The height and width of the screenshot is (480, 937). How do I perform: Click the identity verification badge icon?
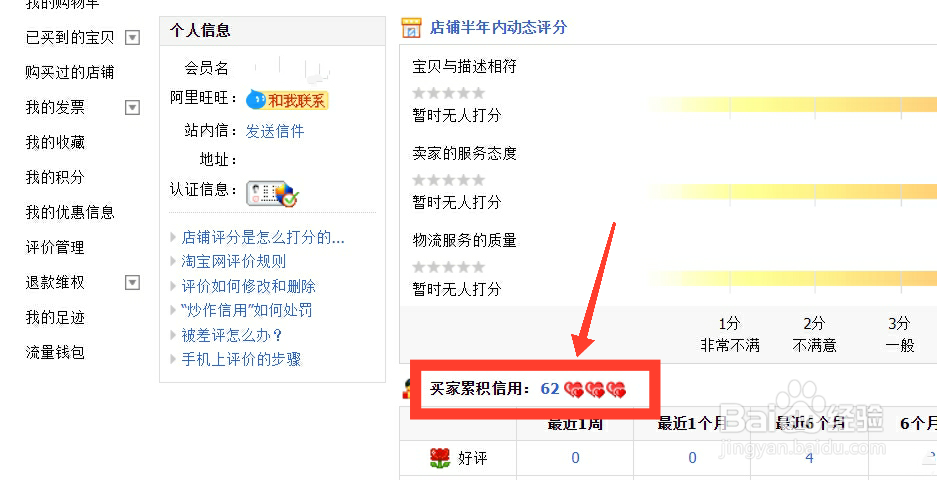pos(272,194)
